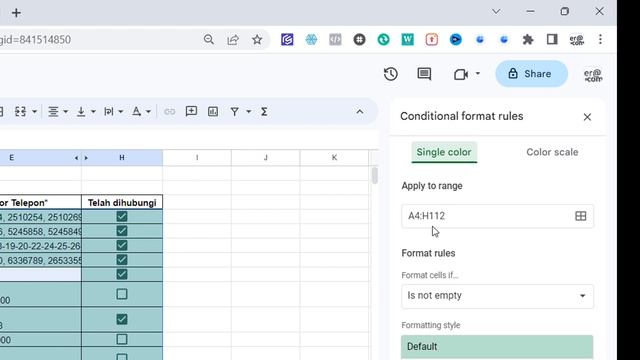Click the merge cells icon
The image size is (640, 360).
[x=20, y=111]
